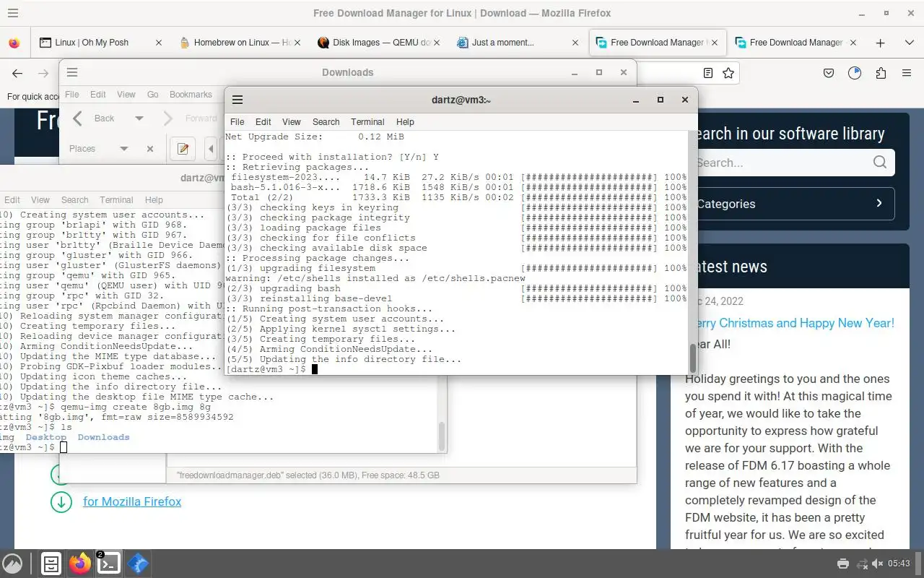This screenshot has height=578, width=924.
Task: Open the Downloads window hamburger menu
Action: click(72, 72)
